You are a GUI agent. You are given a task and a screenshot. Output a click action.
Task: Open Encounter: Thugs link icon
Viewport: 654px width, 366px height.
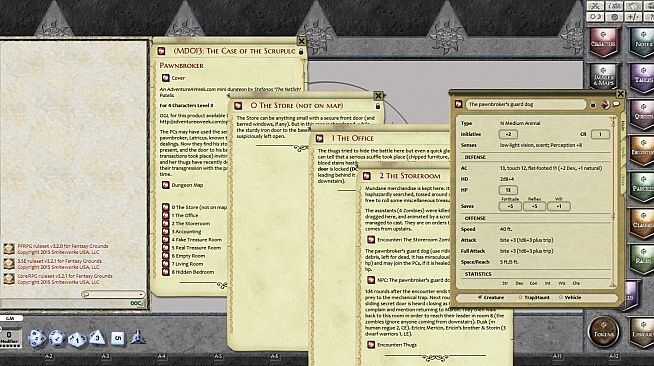[x=371, y=344]
